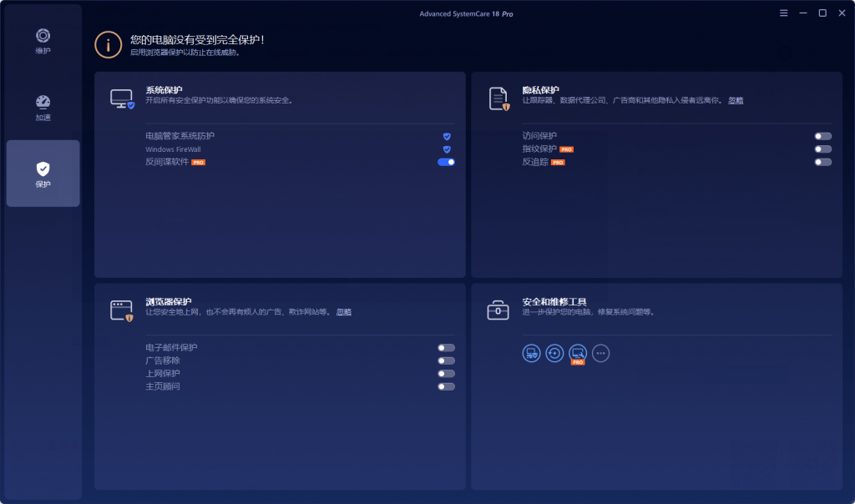The height and width of the screenshot is (504, 855).
Task: Enable the 广告移除 toggle
Action: tap(446, 361)
